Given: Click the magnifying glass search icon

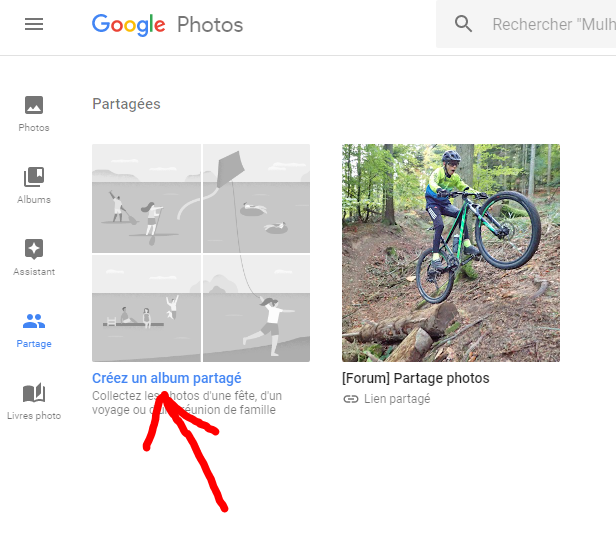Looking at the screenshot, I should (463, 24).
